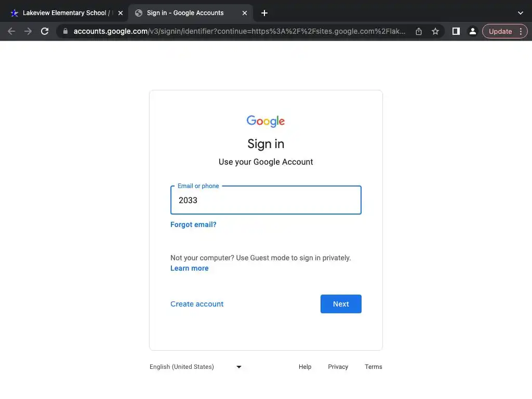Click the Sign in heading text

(265, 144)
